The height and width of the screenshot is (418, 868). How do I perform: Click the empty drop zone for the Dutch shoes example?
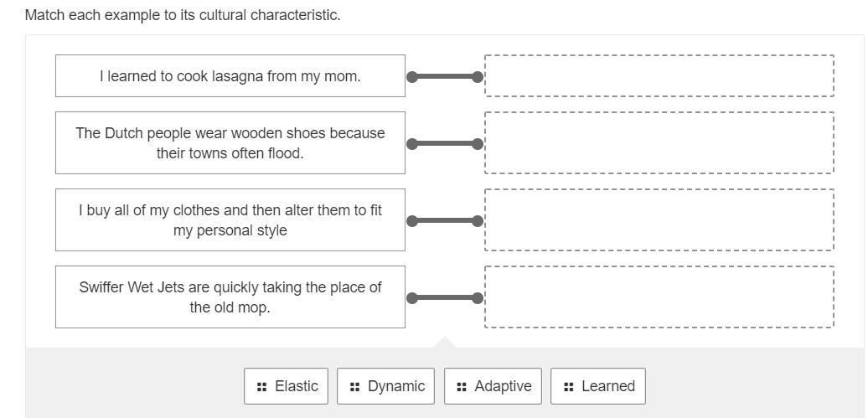coord(659,143)
